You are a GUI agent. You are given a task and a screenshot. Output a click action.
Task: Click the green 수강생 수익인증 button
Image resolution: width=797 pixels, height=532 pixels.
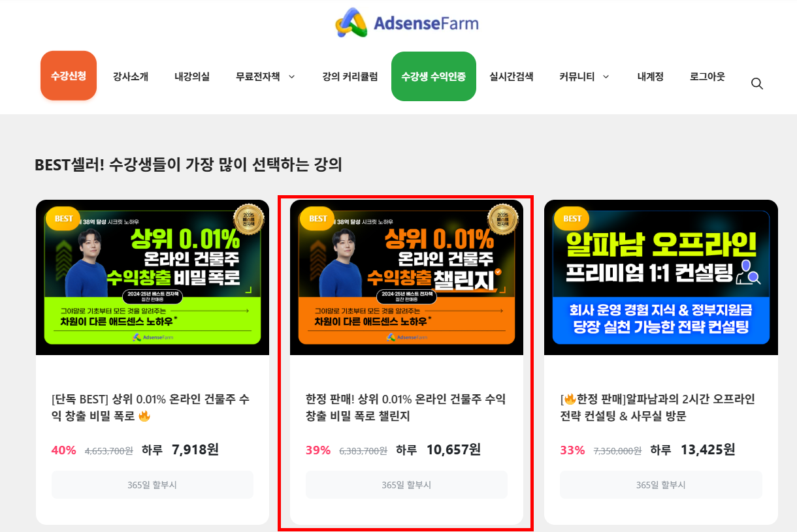click(x=434, y=76)
